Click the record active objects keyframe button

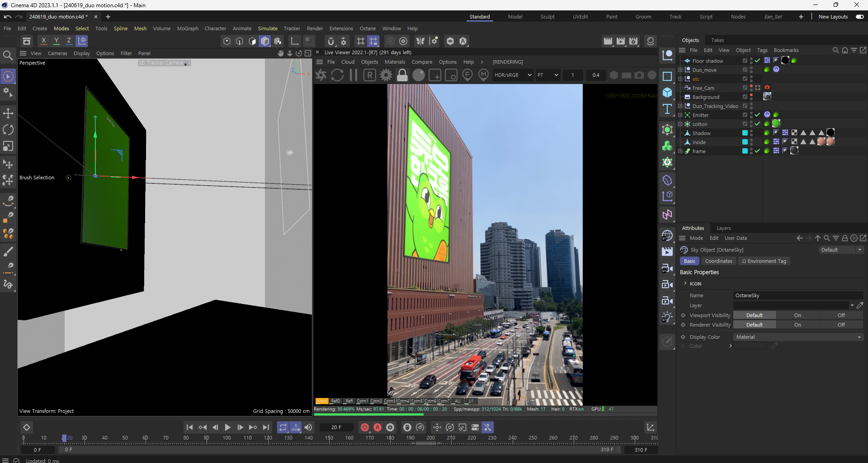[x=365, y=427]
